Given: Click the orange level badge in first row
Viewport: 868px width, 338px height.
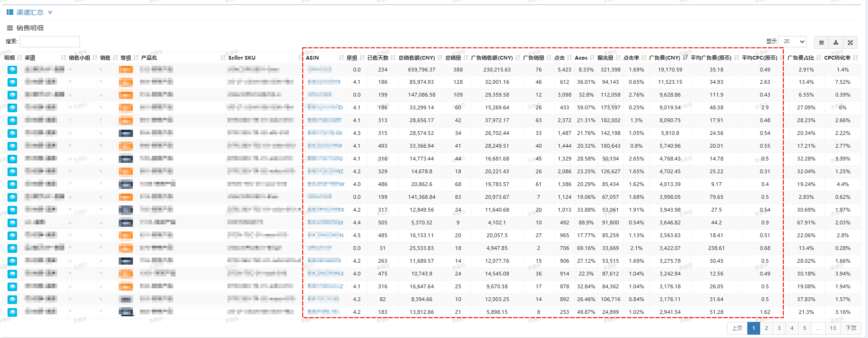Looking at the screenshot, I should tap(126, 70).
